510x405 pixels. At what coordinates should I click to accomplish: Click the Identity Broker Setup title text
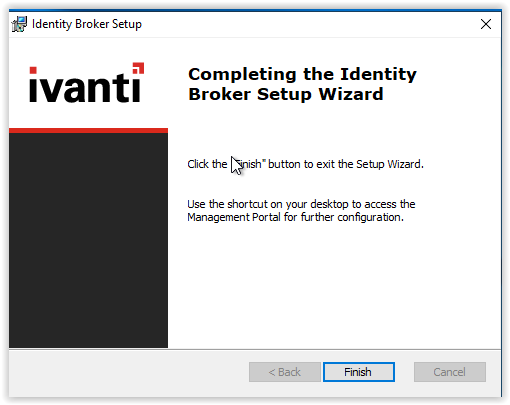point(87,24)
